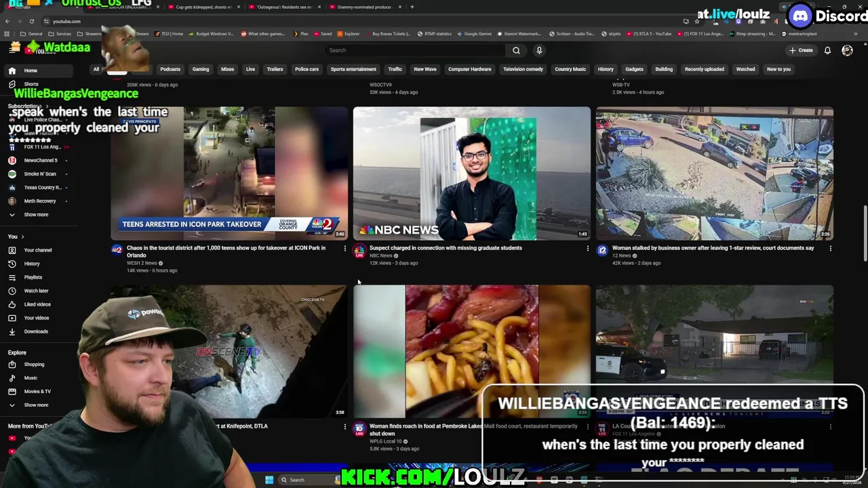Reload the page with browser refresh icon

pyautogui.click(x=32, y=21)
